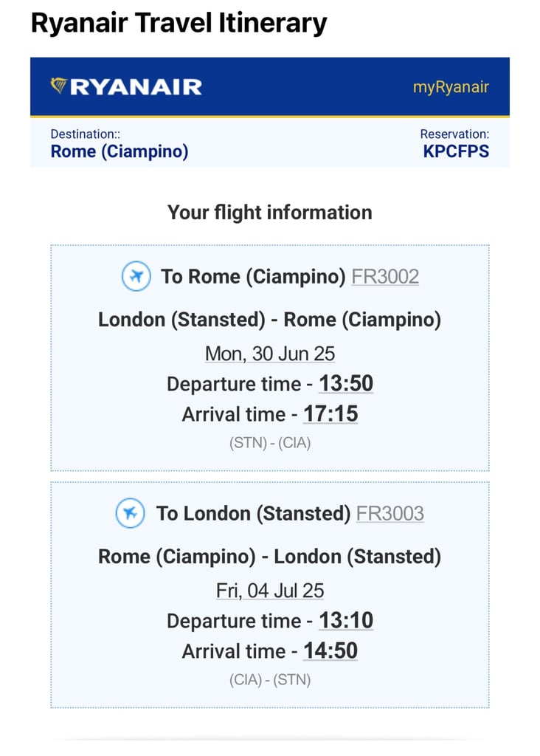Screen dimensions: 540x756
Task: Click the Rome (Ciampino) destination text
Action: [x=120, y=151]
